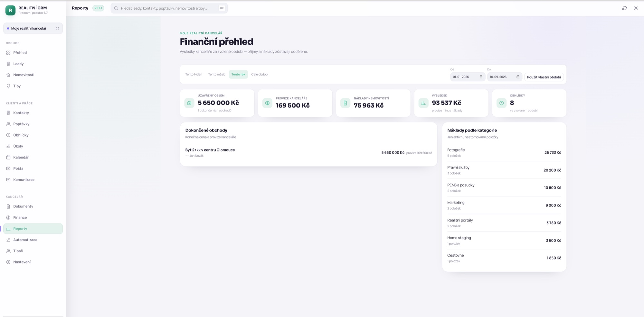Select the Tento týden period tab
Image resolution: width=644 pixels, height=317 pixels.
[194, 74]
